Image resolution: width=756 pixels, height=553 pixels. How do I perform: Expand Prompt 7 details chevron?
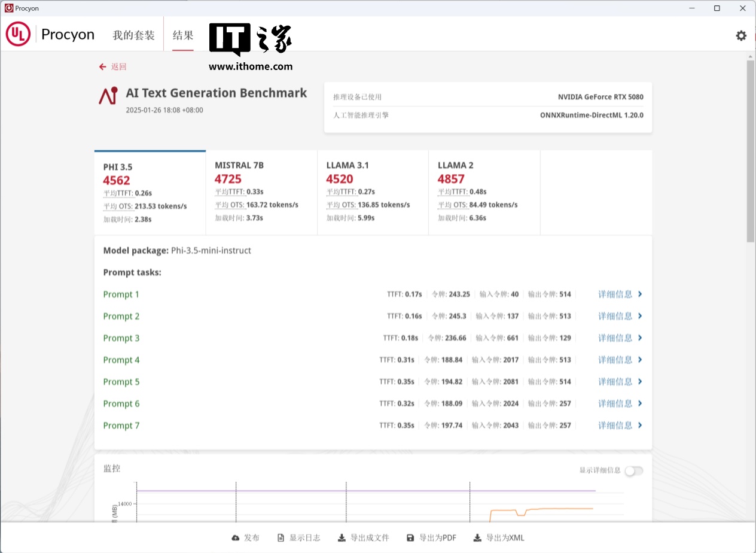pos(640,426)
